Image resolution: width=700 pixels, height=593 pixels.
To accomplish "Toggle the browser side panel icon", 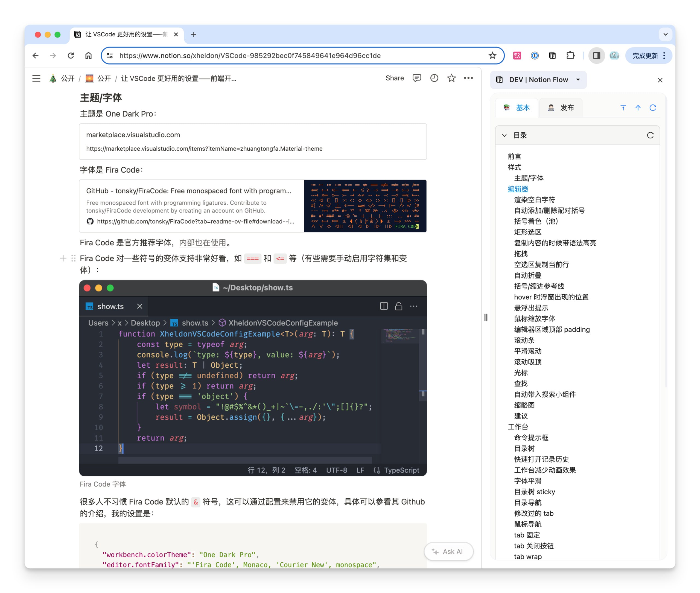I will [596, 56].
